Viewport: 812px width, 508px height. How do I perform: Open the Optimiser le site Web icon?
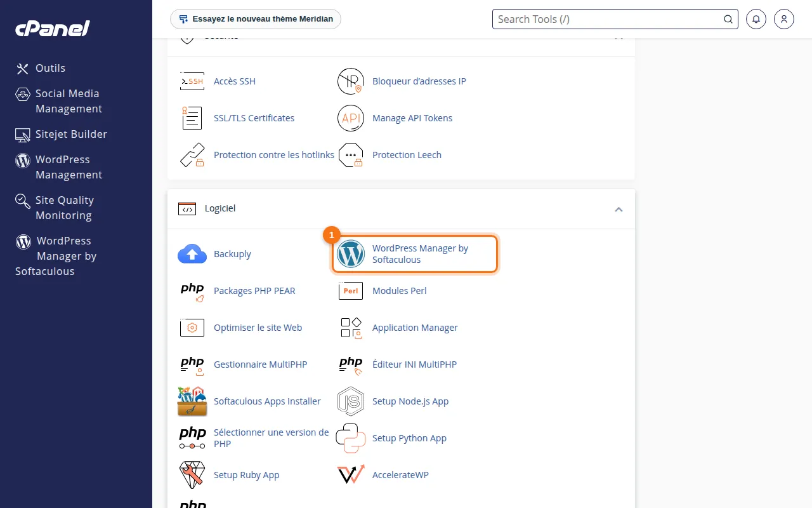click(x=192, y=328)
